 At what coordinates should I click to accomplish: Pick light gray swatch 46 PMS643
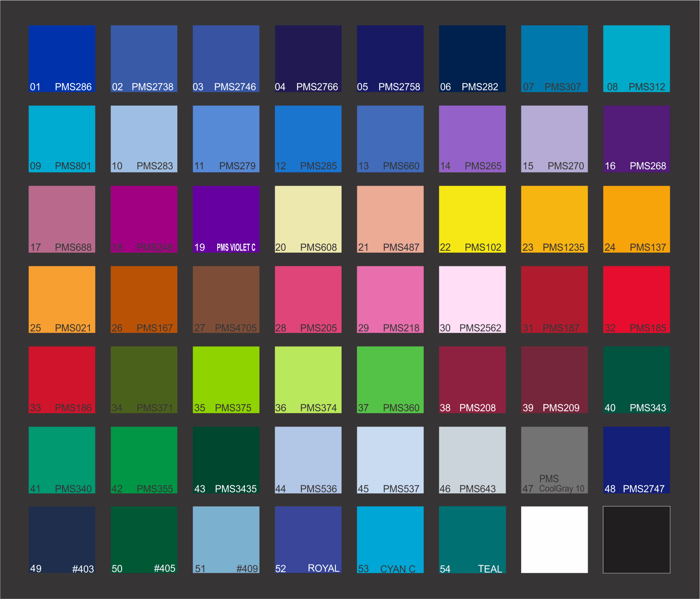pyautogui.click(x=472, y=460)
